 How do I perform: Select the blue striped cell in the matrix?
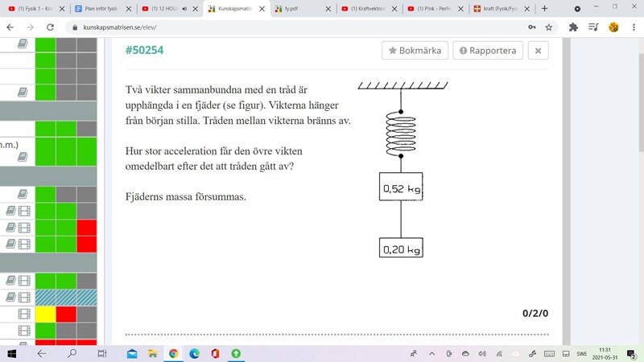point(66,297)
